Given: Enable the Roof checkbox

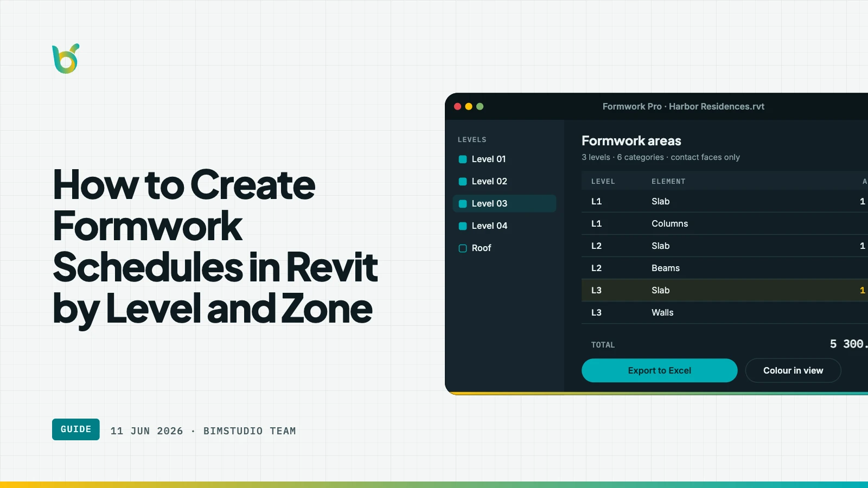Looking at the screenshot, I should tap(463, 248).
